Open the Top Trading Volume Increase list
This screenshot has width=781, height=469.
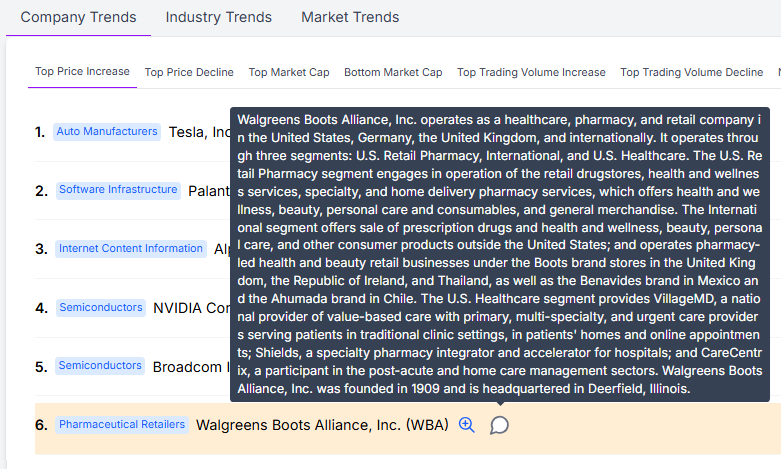point(531,72)
